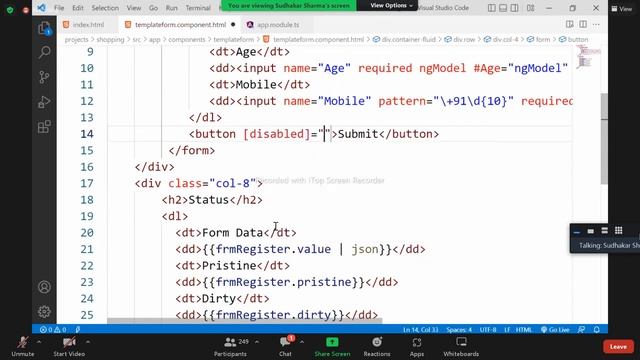The width and height of the screenshot is (640, 360).
Task: Open the Extensions view
Action: [x=44, y=127]
